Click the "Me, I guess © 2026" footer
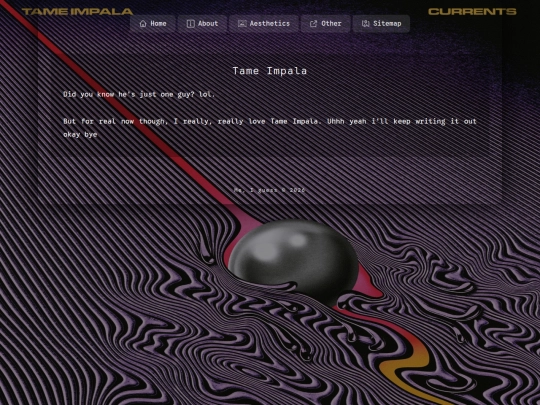This screenshot has width=540, height=405. (x=270, y=190)
